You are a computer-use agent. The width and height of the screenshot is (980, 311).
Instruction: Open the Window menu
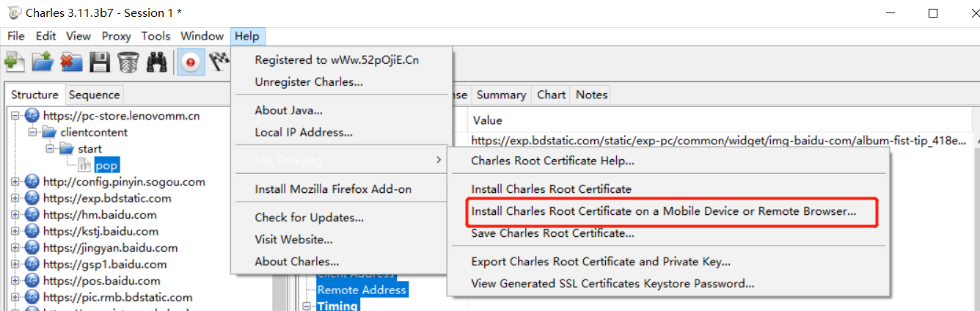pos(202,36)
